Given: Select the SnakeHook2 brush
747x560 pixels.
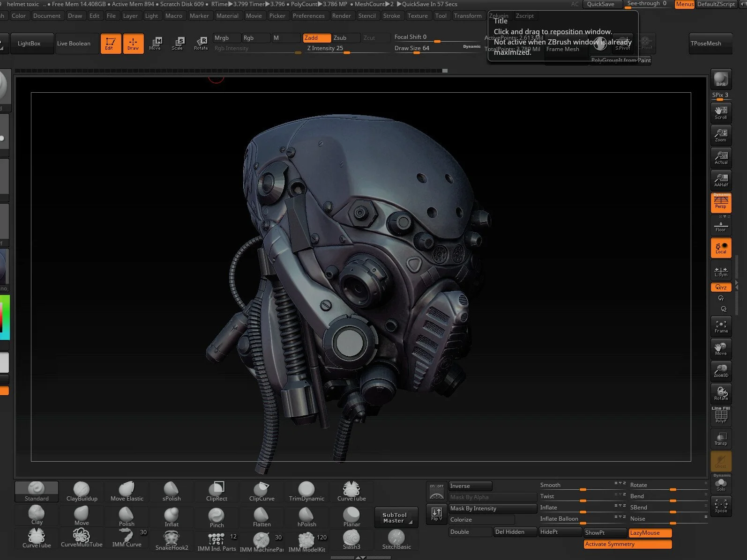Looking at the screenshot, I should pos(172,540).
